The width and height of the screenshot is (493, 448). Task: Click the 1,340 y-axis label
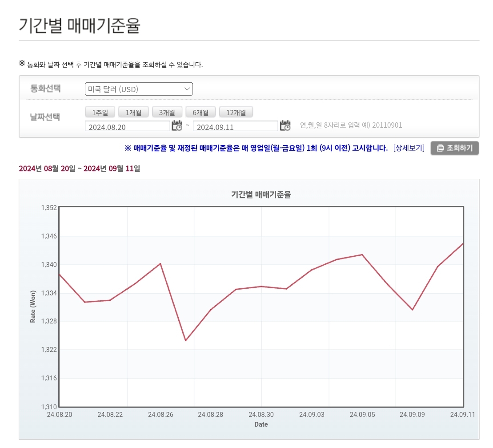point(49,265)
